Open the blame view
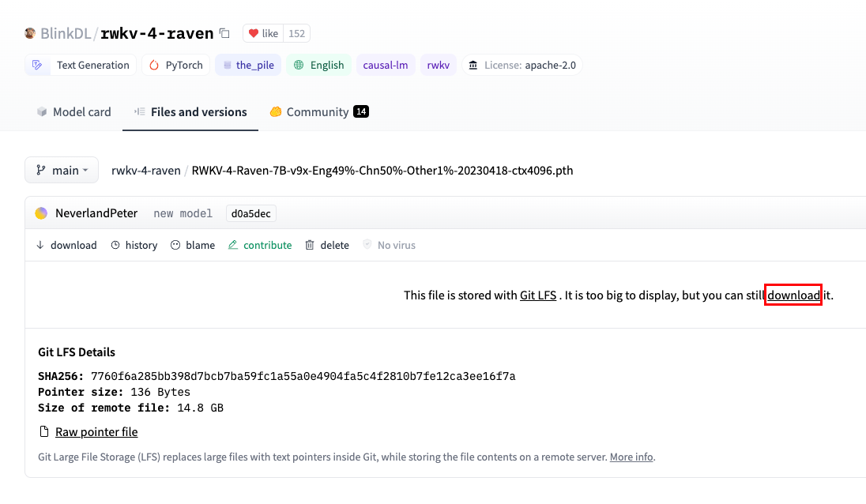The width and height of the screenshot is (866, 504). tap(193, 245)
